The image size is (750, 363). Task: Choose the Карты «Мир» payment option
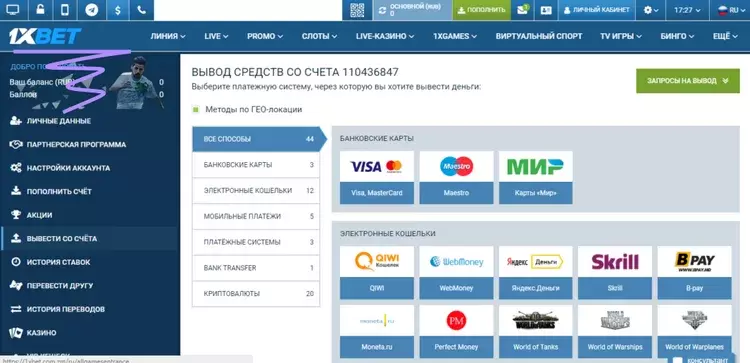(x=536, y=177)
